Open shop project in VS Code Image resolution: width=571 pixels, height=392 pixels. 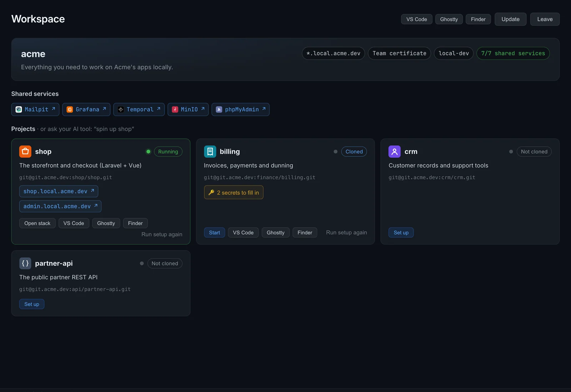click(74, 223)
